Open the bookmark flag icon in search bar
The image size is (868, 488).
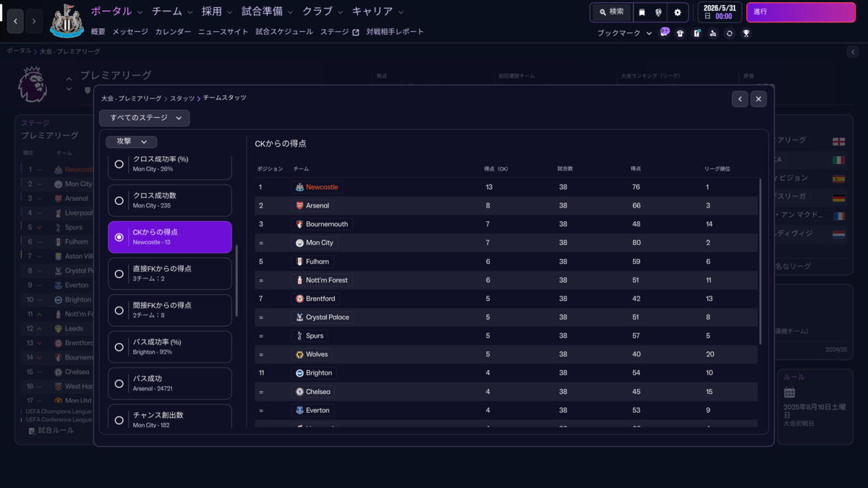coord(642,12)
